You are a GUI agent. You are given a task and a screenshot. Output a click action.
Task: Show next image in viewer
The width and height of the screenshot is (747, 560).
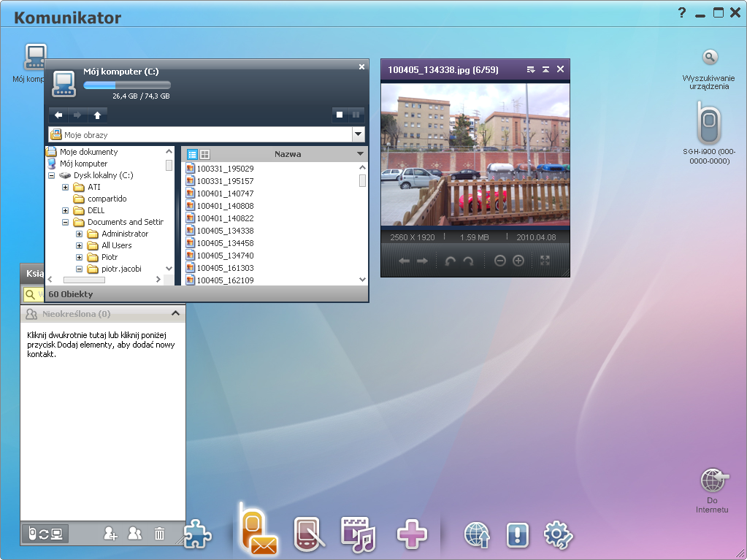422,261
